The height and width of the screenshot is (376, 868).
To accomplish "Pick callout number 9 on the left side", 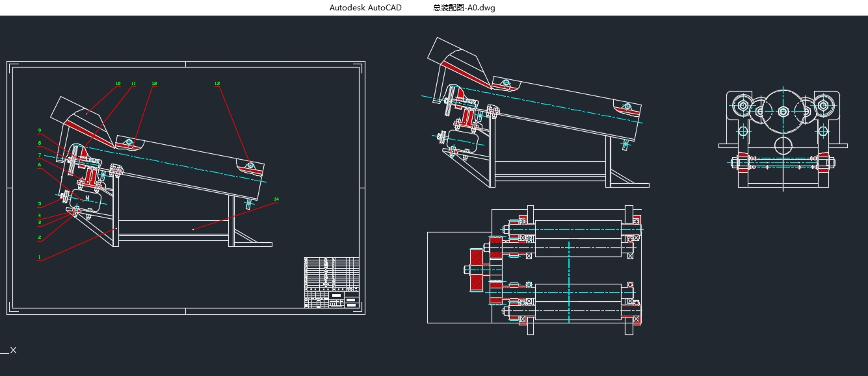I will coord(40,131).
